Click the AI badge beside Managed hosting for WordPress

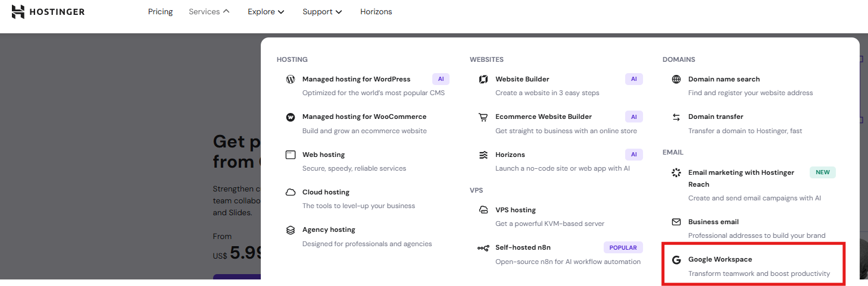click(x=441, y=79)
